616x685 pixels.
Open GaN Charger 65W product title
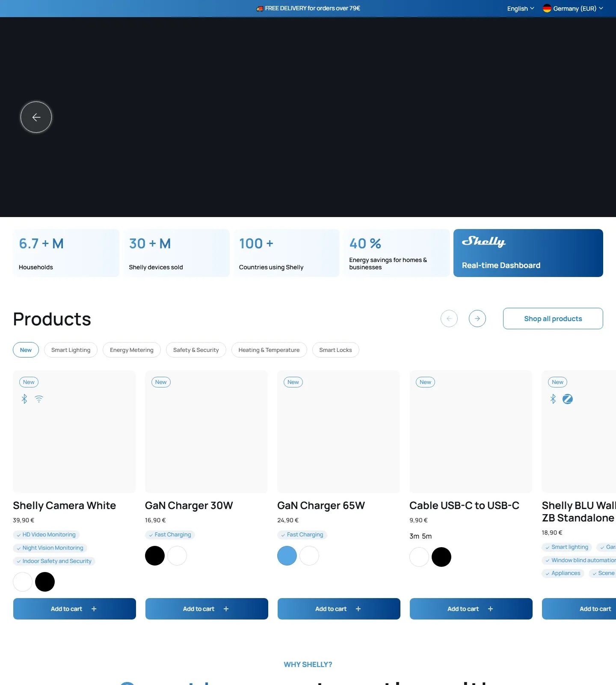click(321, 506)
